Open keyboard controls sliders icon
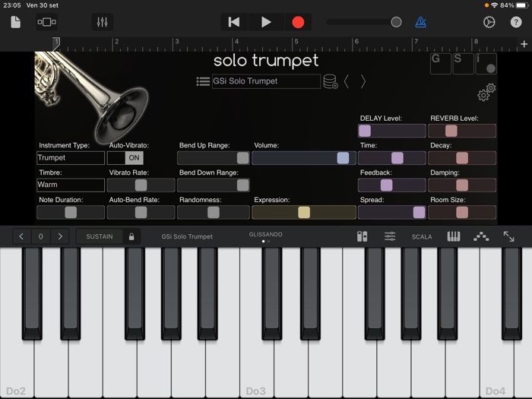Viewport: 532px width, 399px height. 390,236
